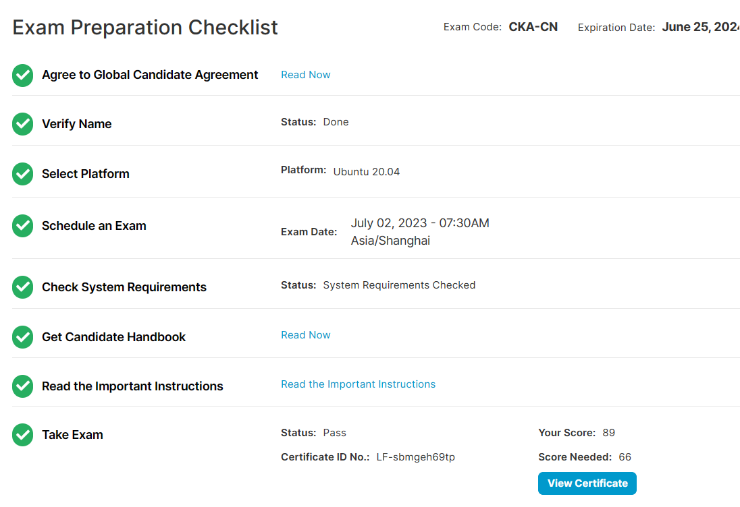The image size is (740, 507).
Task: Click the Take Exam green checkmark icon
Action: (x=22, y=435)
